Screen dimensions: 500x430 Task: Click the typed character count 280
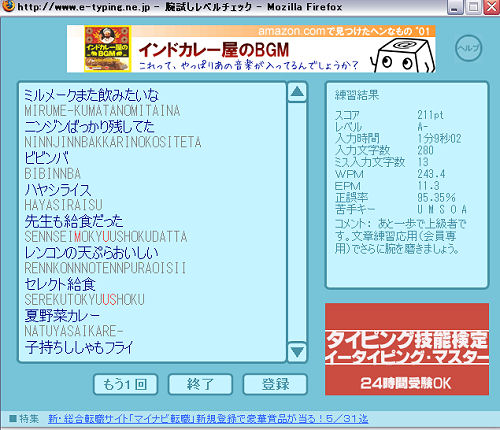(x=425, y=150)
